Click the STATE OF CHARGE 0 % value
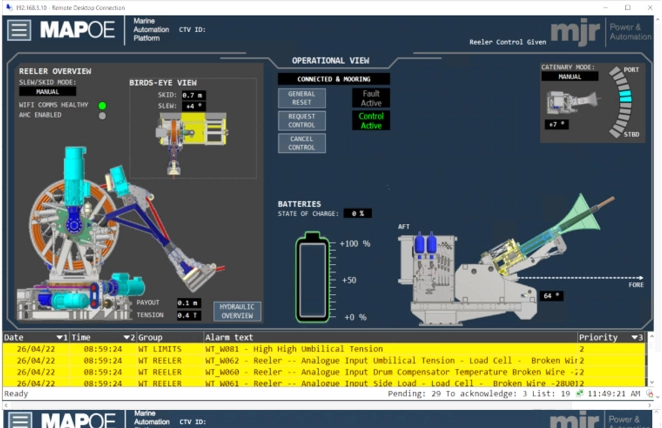The height and width of the screenshot is (428, 662). [x=358, y=214]
